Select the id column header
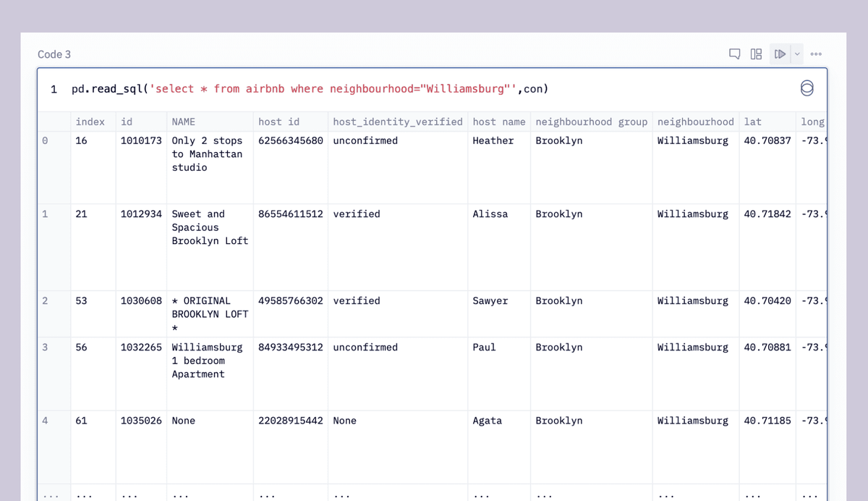The width and height of the screenshot is (868, 501). 127,122
